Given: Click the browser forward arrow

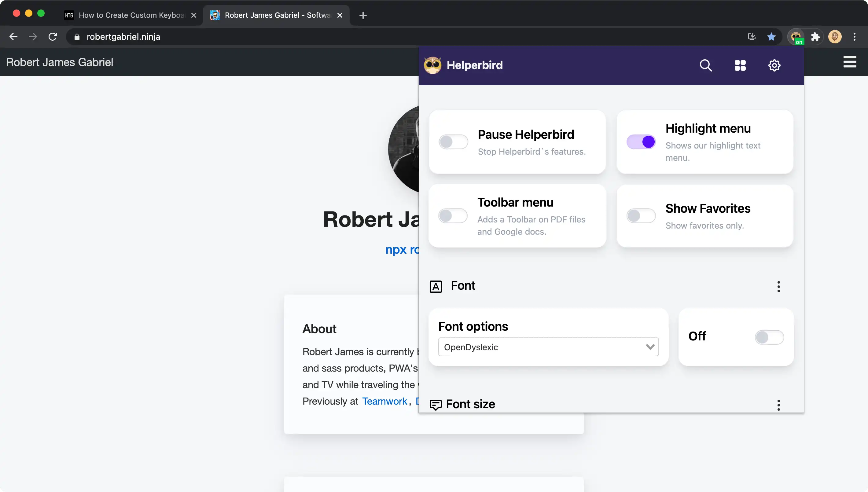Looking at the screenshot, I should [x=33, y=36].
